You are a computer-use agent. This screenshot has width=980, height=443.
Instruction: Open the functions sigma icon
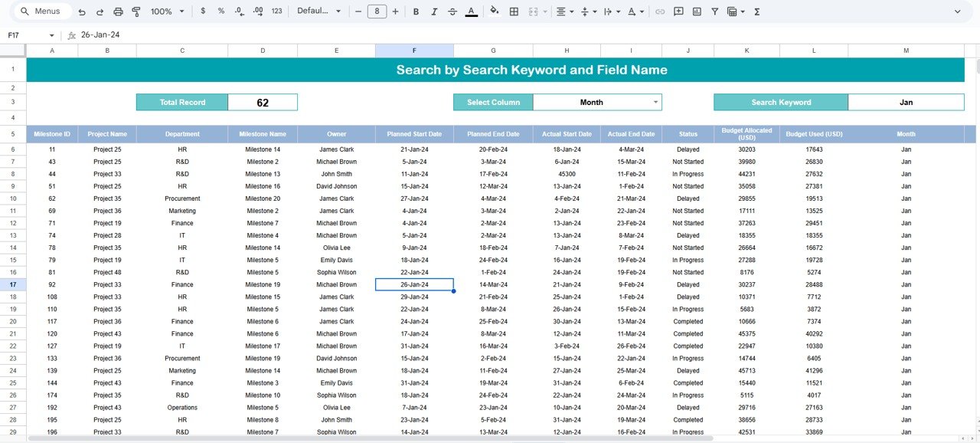pyautogui.click(x=757, y=11)
